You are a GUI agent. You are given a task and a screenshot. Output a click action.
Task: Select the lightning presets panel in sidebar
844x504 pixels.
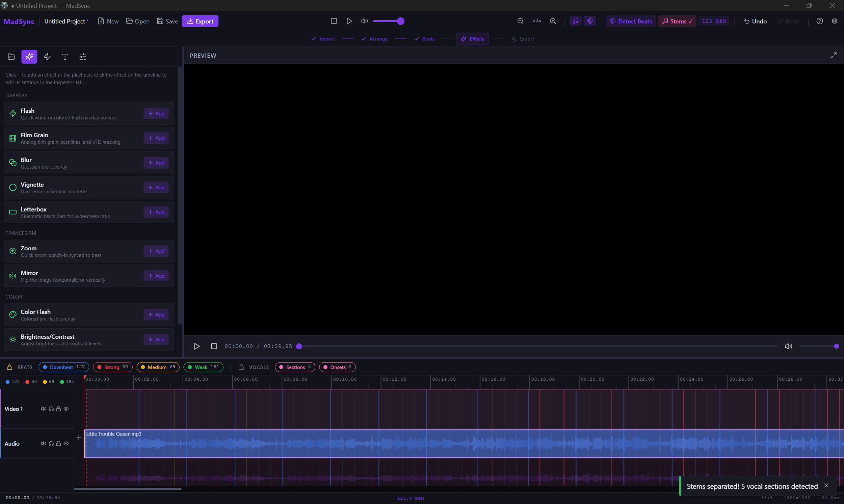coord(47,57)
